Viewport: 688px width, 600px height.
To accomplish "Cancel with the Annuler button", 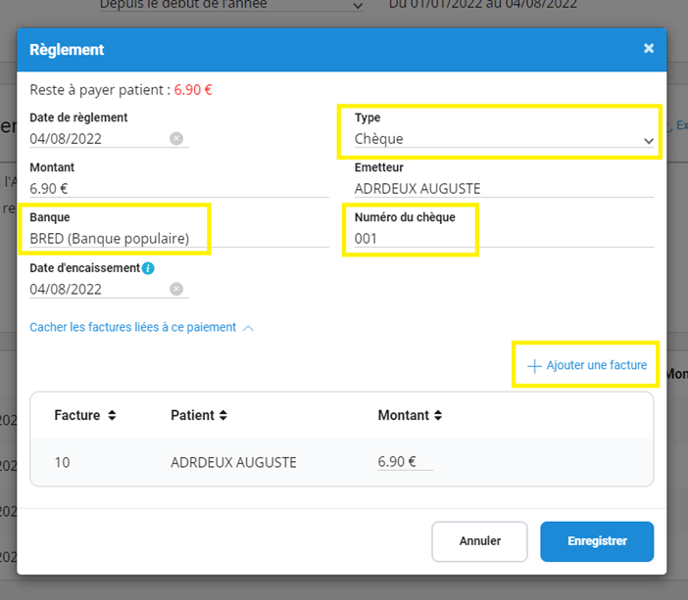I will (479, 541).
